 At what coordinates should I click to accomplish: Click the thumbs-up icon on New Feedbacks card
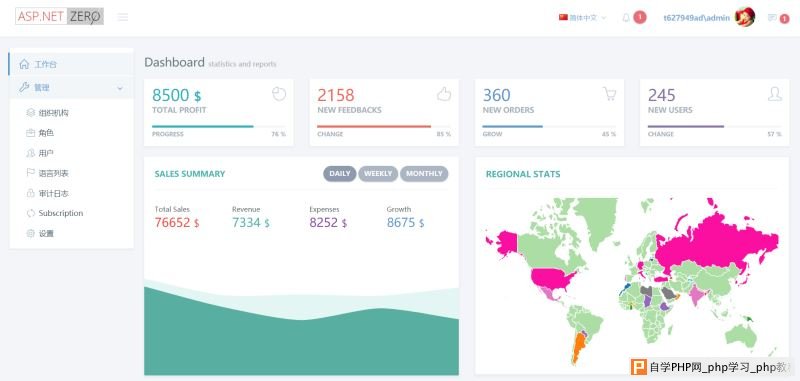[x=444, y=94]
